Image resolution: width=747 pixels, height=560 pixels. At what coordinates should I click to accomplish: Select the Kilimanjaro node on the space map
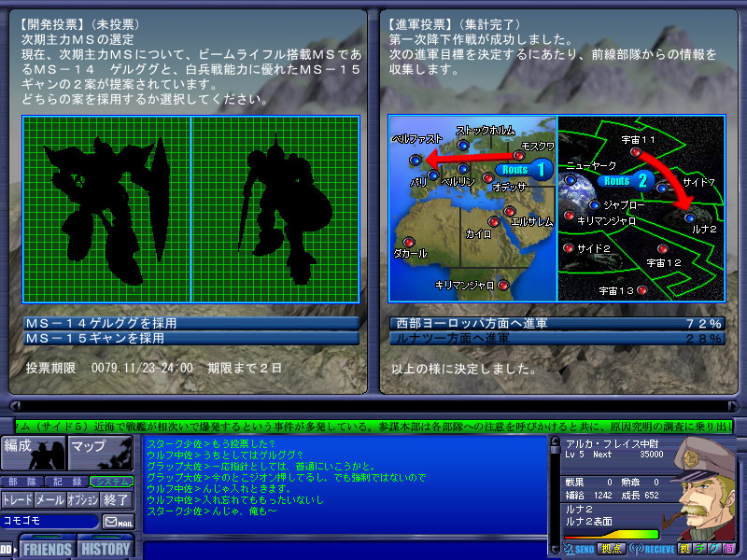pyautogui.click(x=569, y=216)
